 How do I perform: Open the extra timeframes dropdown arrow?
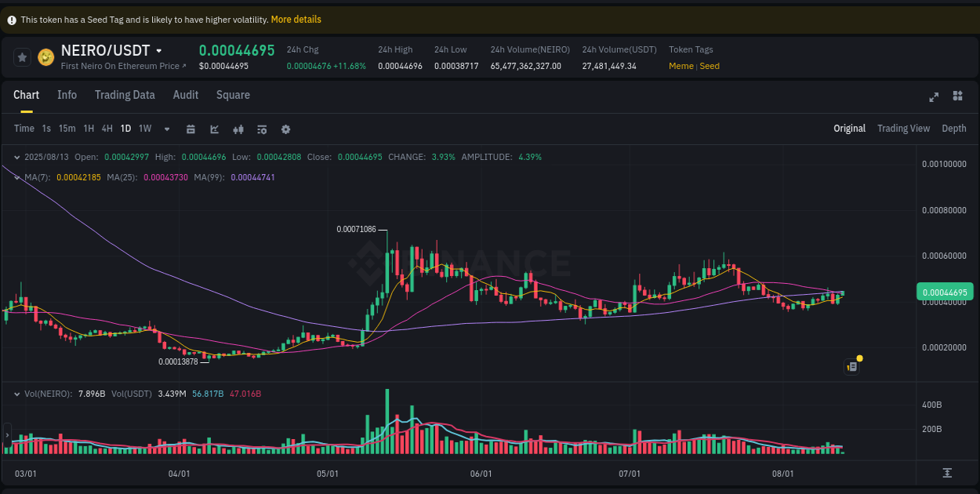pyautogui.click(x=166, y=129)
